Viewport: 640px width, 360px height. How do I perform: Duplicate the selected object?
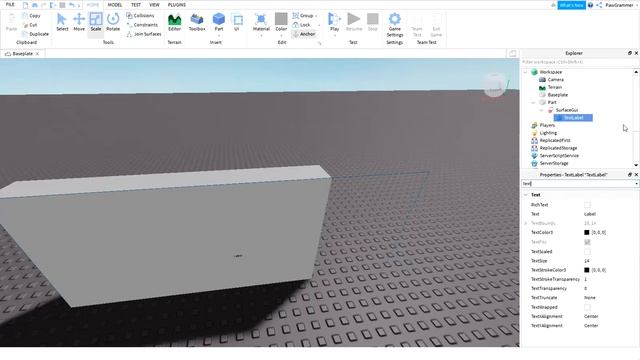[36, 34]
